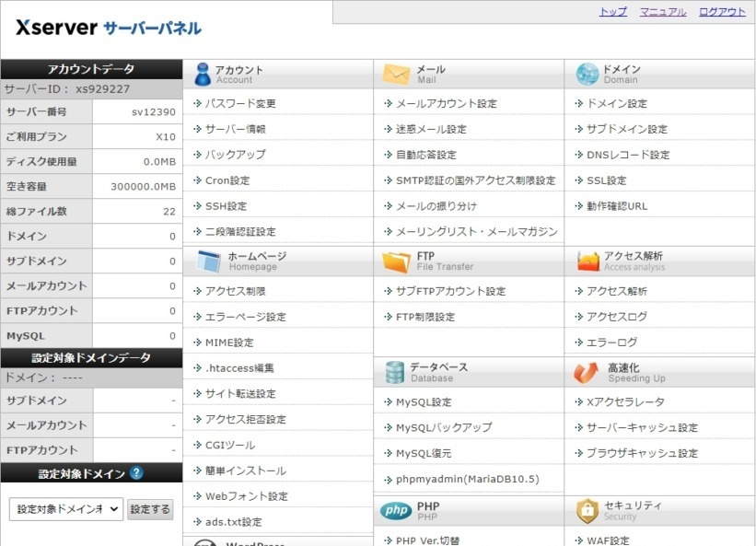Open the トップ link
The image size is (756, 546).
pyautogui.click(x=612, y=12)
